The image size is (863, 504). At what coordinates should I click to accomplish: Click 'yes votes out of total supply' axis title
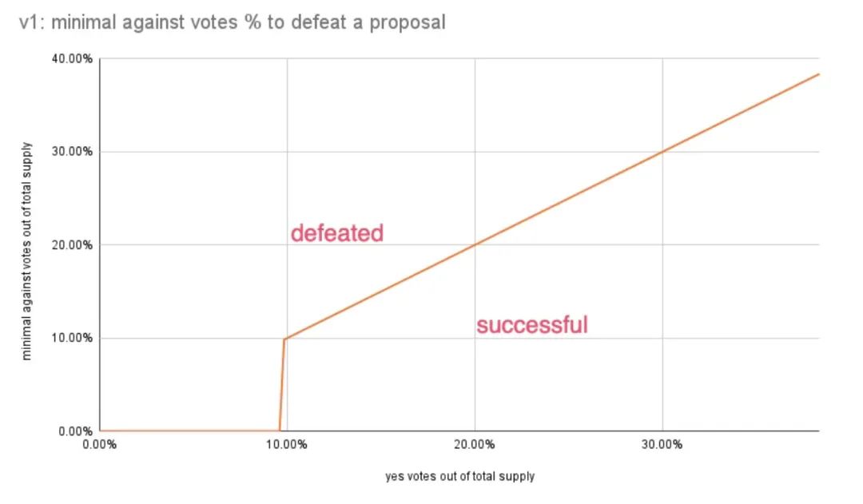click(460, 477)
